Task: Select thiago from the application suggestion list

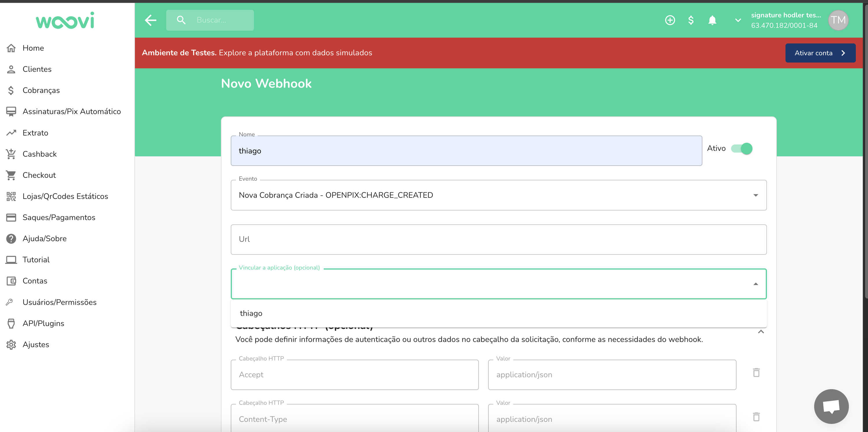Action: click(x=251, y=313)
